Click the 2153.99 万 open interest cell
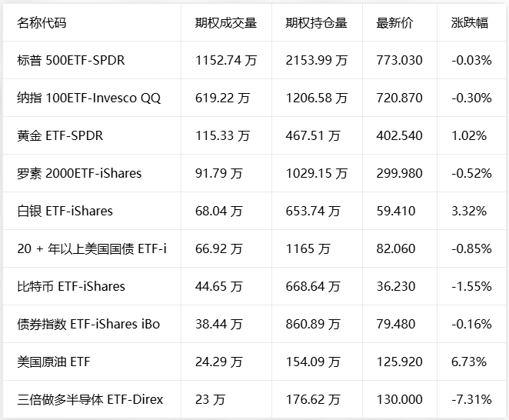 point(317,61)
